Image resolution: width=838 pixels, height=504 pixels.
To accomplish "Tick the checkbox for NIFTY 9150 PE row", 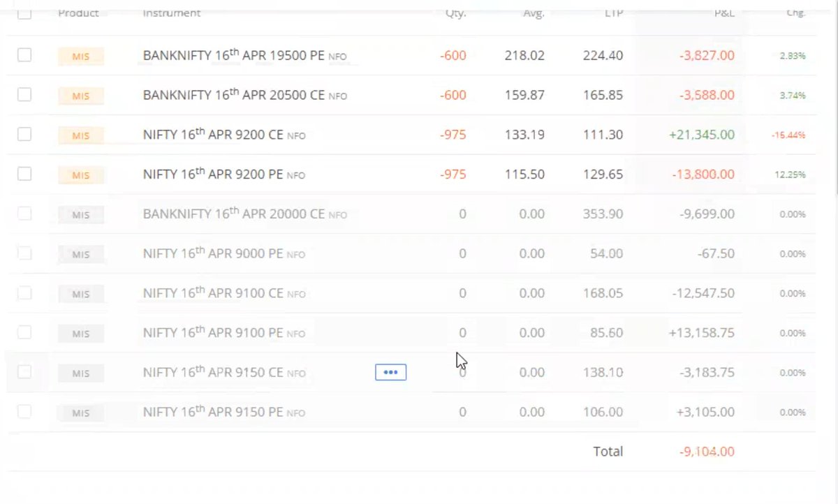I will point(24,412).
